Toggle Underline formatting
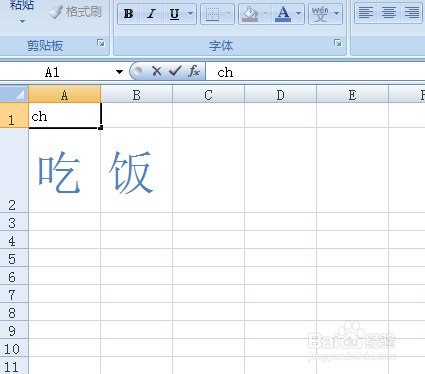Viewport: 425px width, 374px height. [174, 14]
